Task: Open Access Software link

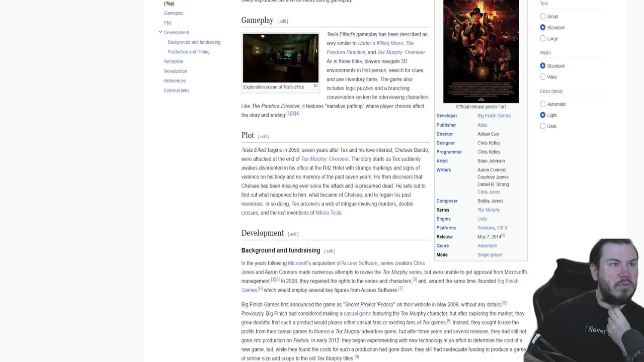Action: 359,263
